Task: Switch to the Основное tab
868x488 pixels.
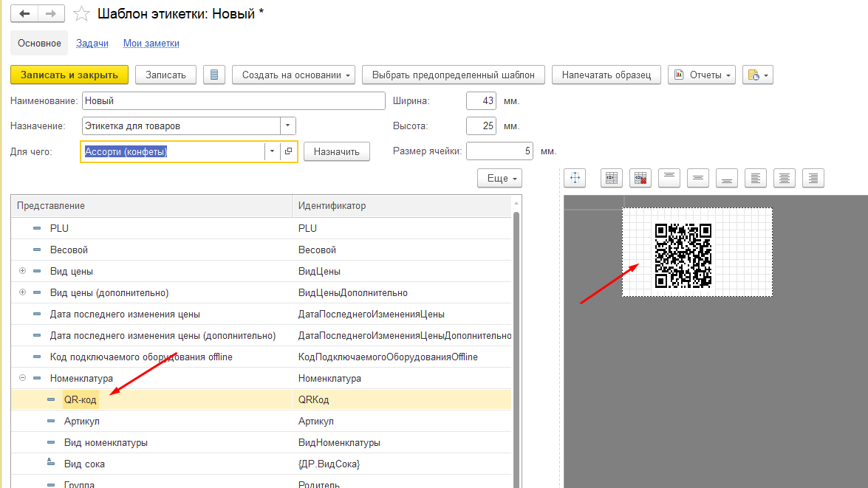Action: click(39, 43)
